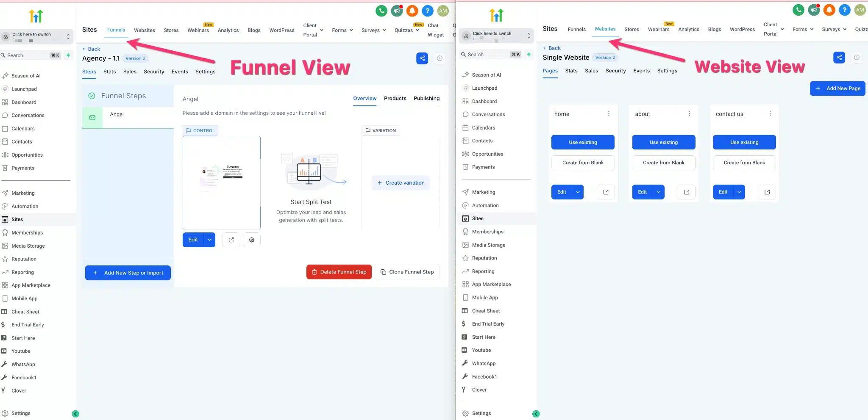This screenshot has width=868, height=420.
Task: Expand the Forms dropdown in Funnel View
Action: [x=342, y=30]
